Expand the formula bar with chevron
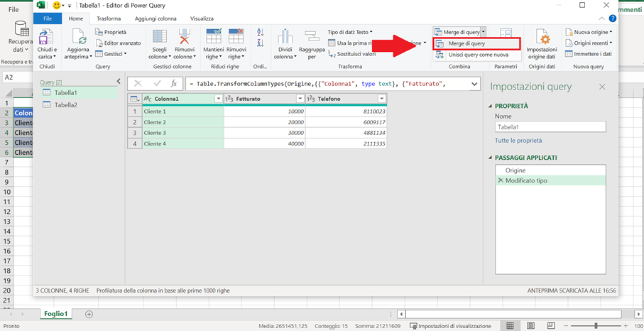Screen dimensions: 644x331 (474, 84)
